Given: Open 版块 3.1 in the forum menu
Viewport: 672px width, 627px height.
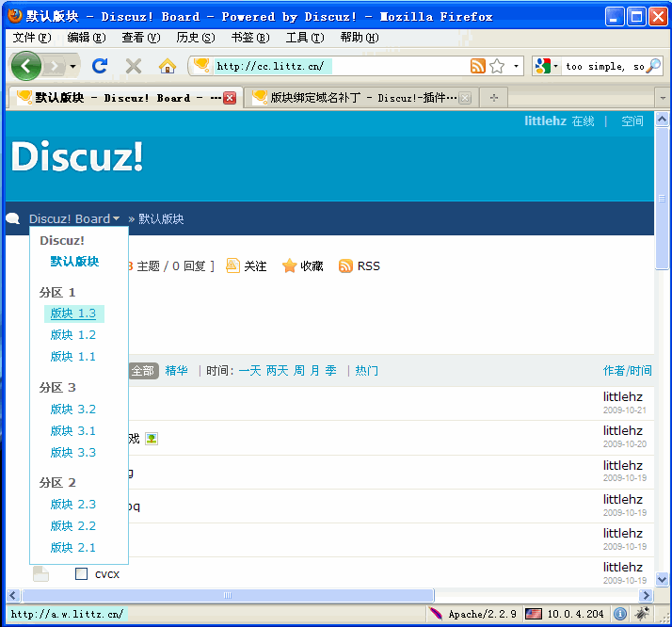Looking at the screenshot, I should click(73, 431).
